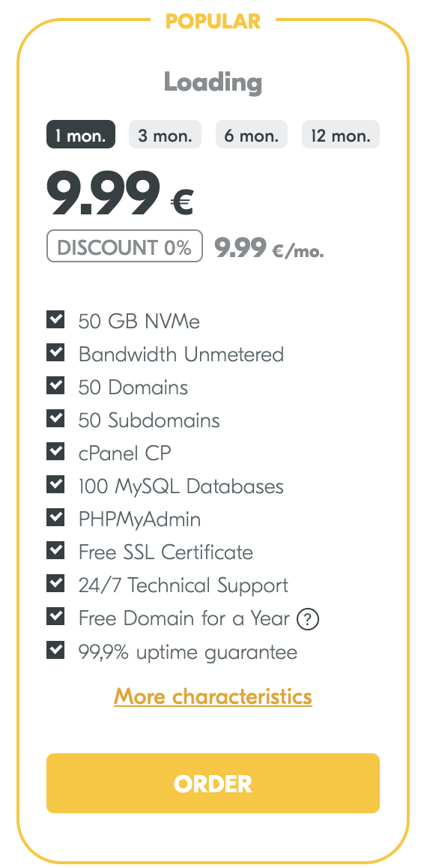Screen dimensions: 421x868
Task: Click the DISCOUNT 0% badge
Action: [124, 247]
